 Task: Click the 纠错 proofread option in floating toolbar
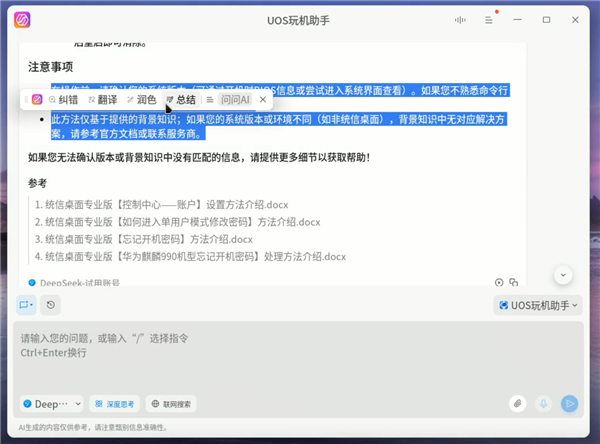point(63,100)
